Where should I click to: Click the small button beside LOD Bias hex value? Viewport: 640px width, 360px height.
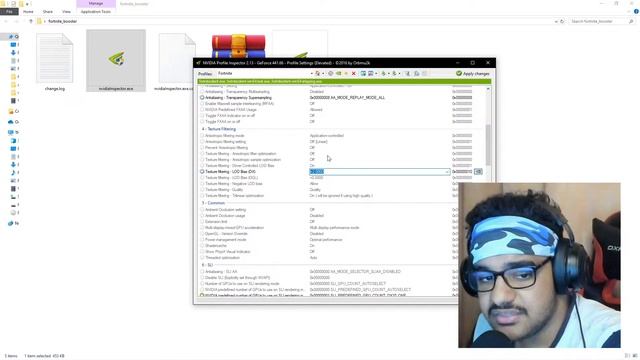click(x=478, y=172)
